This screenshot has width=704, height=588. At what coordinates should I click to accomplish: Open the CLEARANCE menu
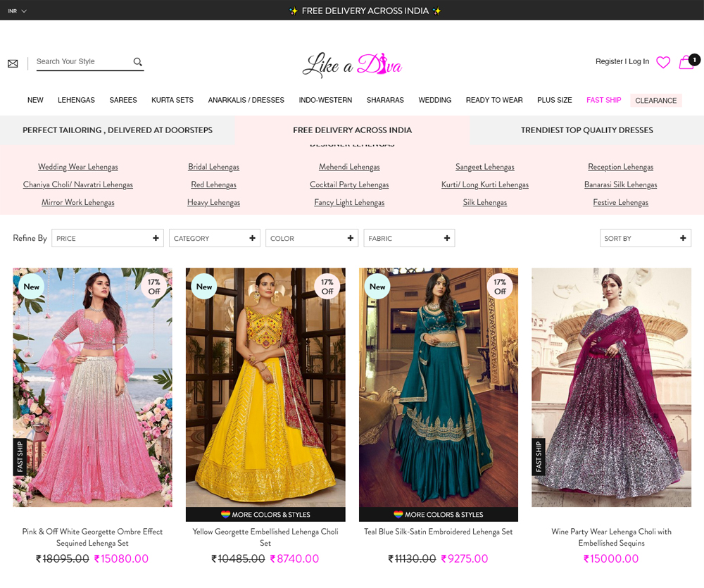point(656,101)
